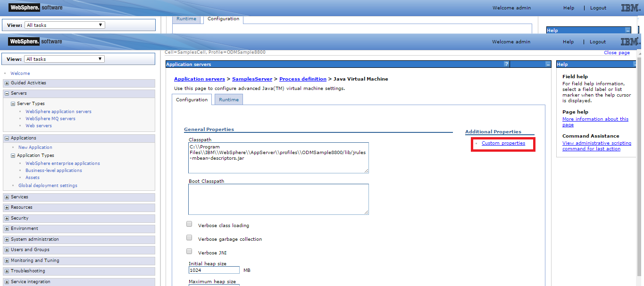Enable Verbose class loading

189,224
